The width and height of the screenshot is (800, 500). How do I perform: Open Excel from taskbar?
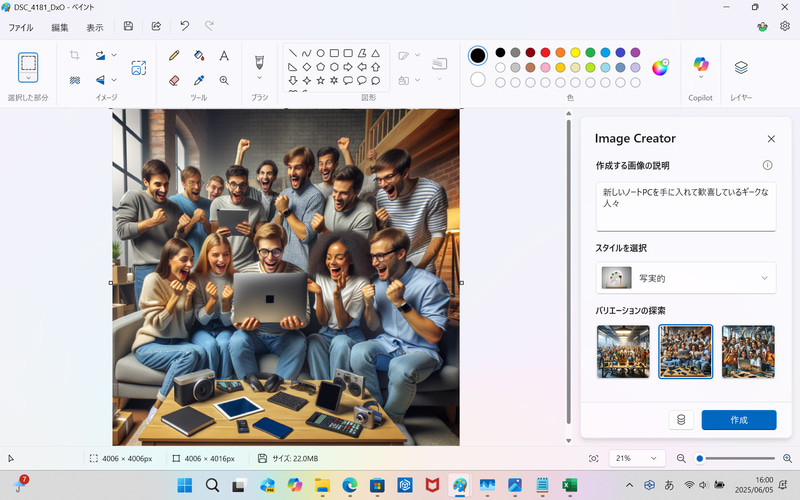tap(570, 485)
